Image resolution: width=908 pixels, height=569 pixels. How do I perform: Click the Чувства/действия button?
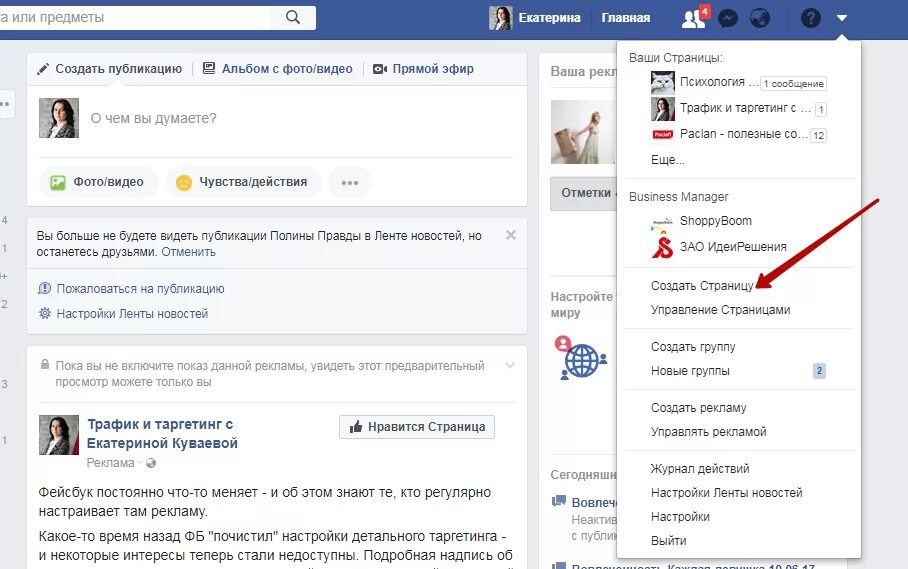243,182
